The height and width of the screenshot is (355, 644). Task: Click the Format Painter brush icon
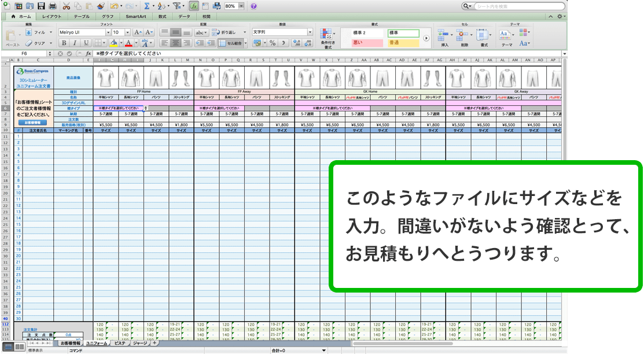(101, 6)
